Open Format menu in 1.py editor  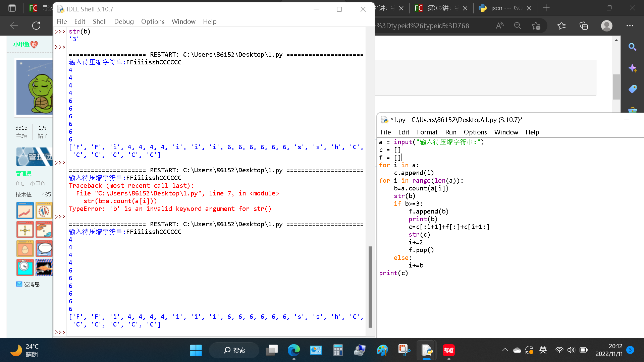tap(427, 132)
